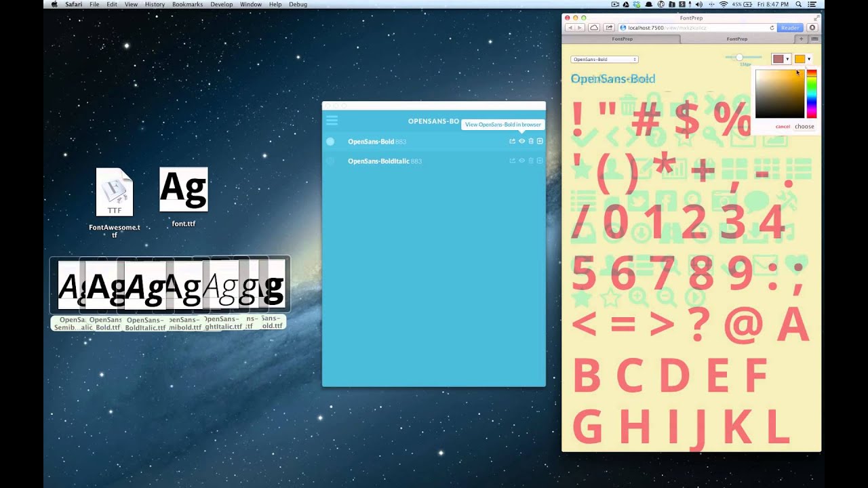868x488 pixels.
Task: Delete OpenSans-Bold using its trash icon
Action: pos(531,141)
